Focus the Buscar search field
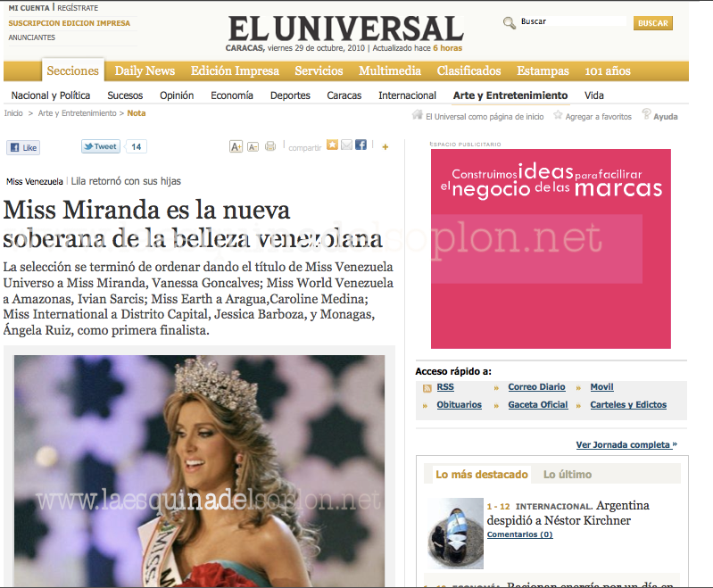This screenshot has height=588, width=713. (x=573, y=21)
